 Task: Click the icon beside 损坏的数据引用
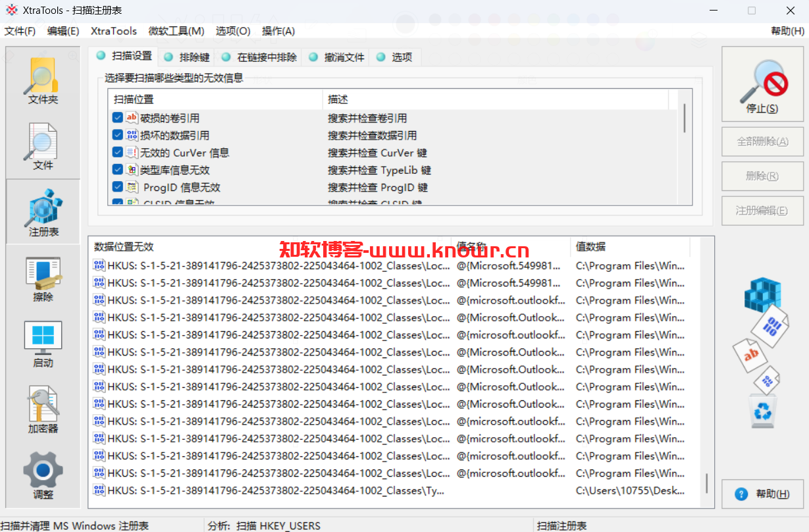(132, 135)
